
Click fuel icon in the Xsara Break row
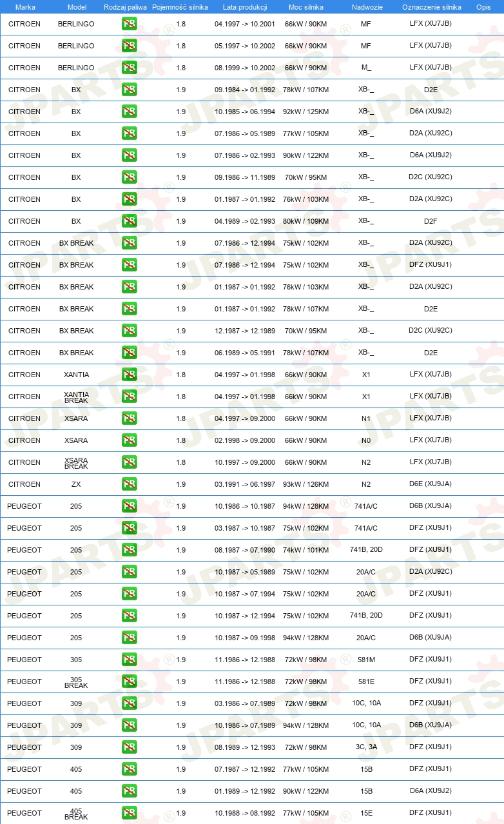click(x=129, y=462)
